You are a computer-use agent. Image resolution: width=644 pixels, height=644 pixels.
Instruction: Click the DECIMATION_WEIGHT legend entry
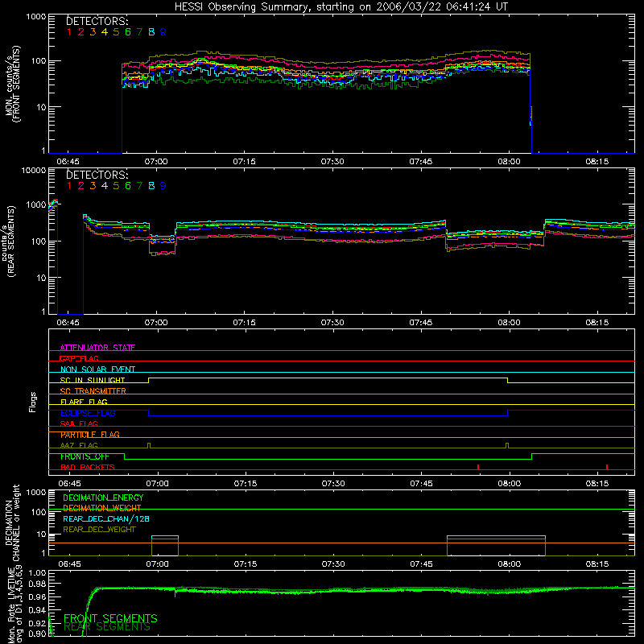click(102, 508)
